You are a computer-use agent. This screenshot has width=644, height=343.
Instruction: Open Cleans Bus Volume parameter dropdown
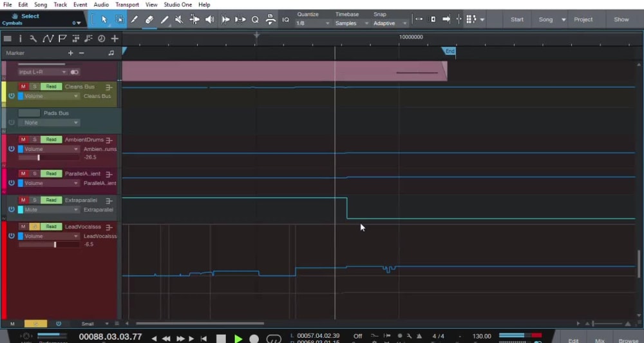[52, 96]
